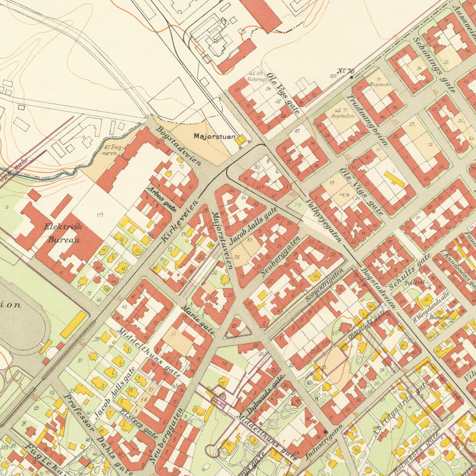This screenshot has width=476, height=476.
Task: Click the Majorstuen station label
Action: 214,136
